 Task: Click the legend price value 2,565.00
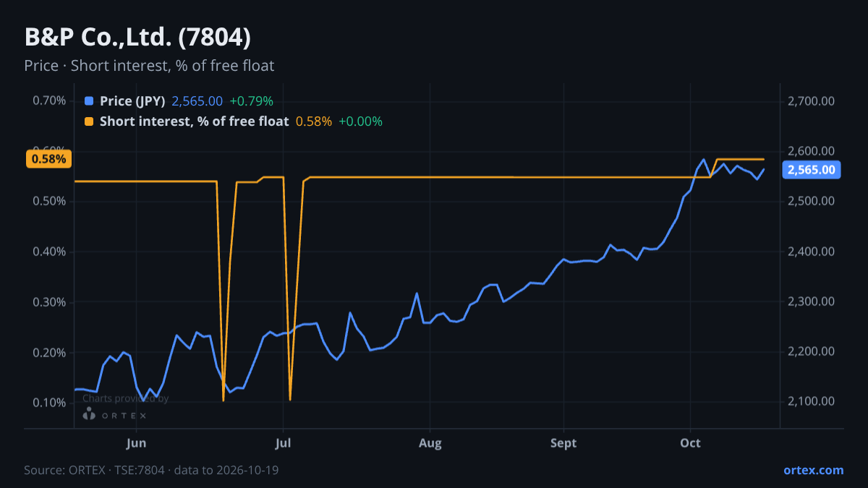(197, 101)
